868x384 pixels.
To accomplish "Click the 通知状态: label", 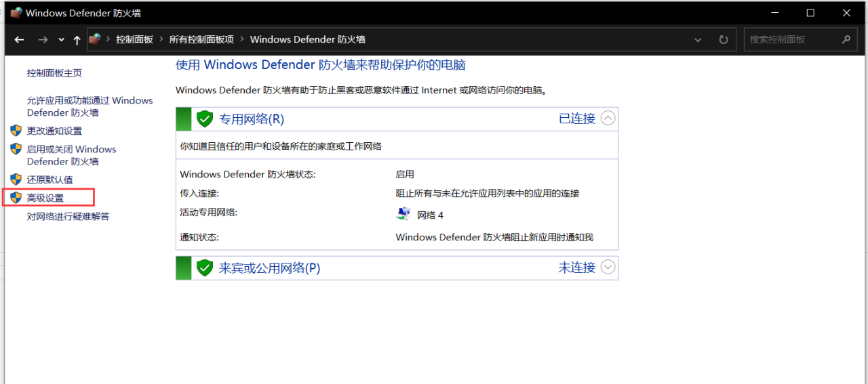I will [199, 237].
